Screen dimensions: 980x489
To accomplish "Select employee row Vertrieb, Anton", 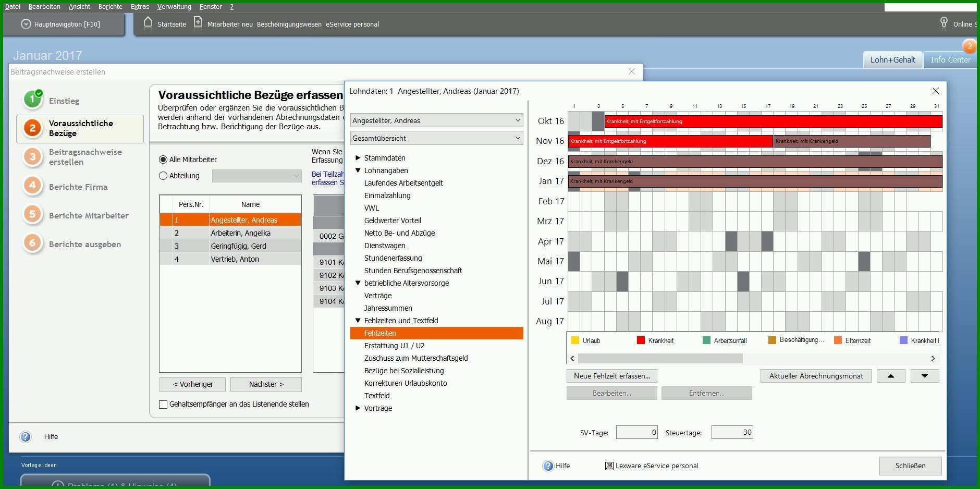I will 230,259.
